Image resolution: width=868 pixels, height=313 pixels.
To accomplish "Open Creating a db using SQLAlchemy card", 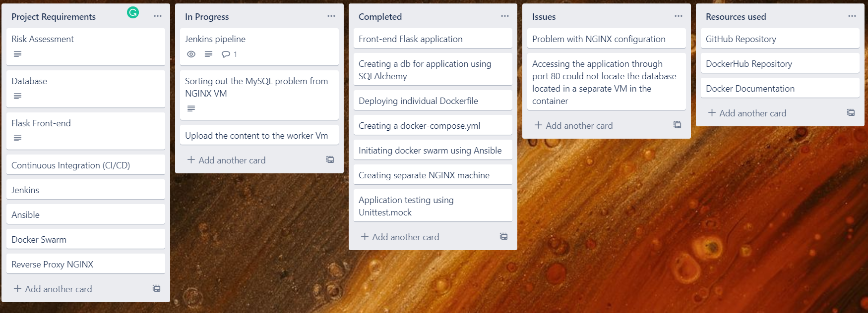I will 433,69.
